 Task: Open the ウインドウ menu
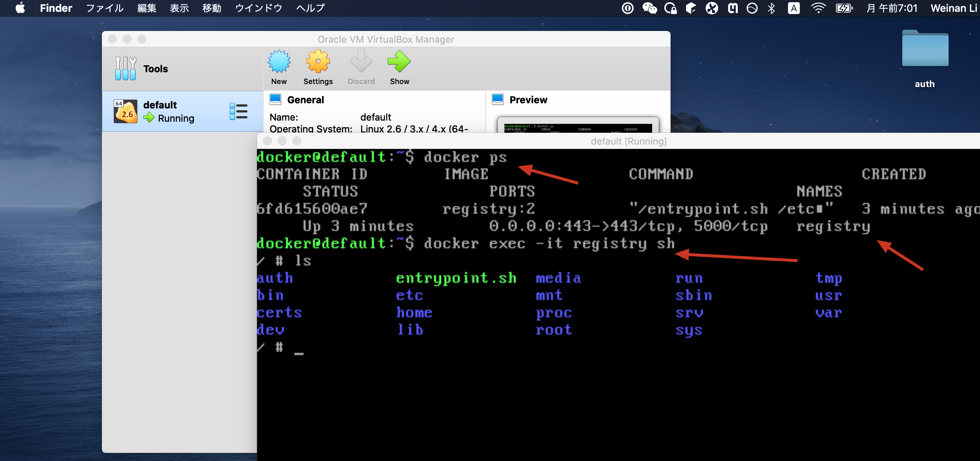tap(258, 8)
